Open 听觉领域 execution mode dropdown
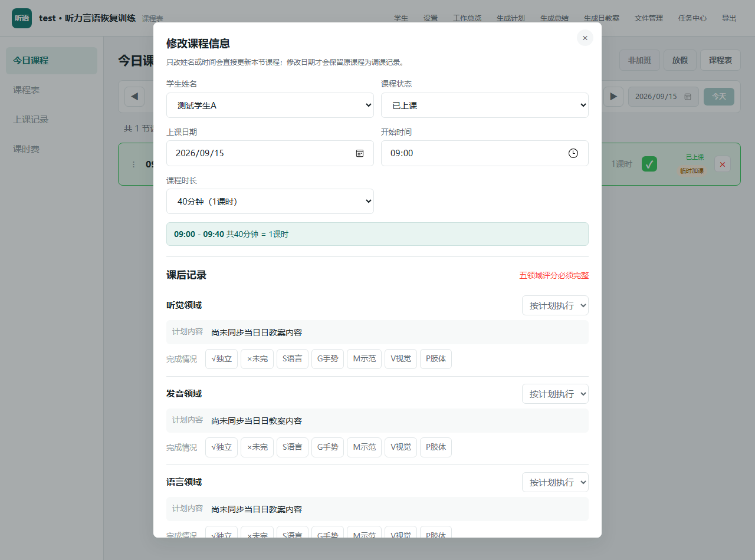 coord(555,305)
